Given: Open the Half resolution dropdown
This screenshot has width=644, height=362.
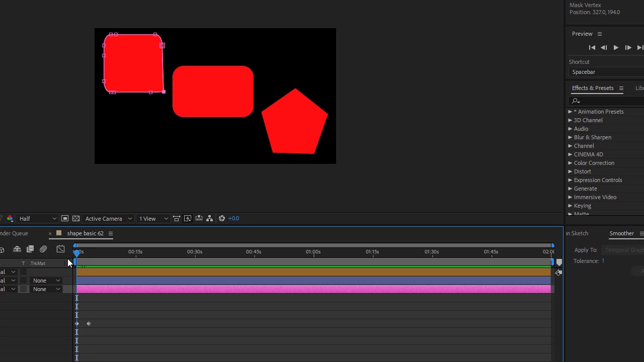Looking at the screenshot, I should coord(38,219).
